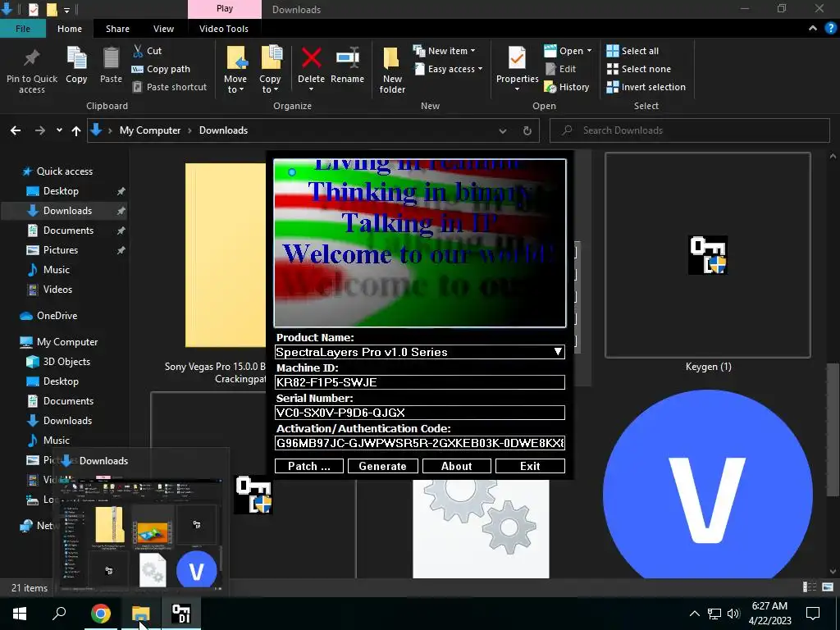Open notification center
This screenshot has width=840, height=630.
click(813, 614)
